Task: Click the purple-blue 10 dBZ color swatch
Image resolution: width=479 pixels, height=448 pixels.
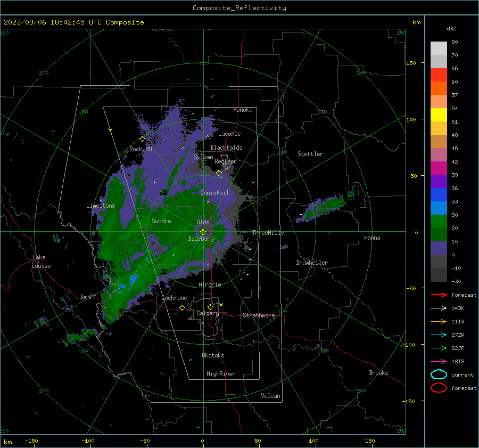Action: coord(439,248)
